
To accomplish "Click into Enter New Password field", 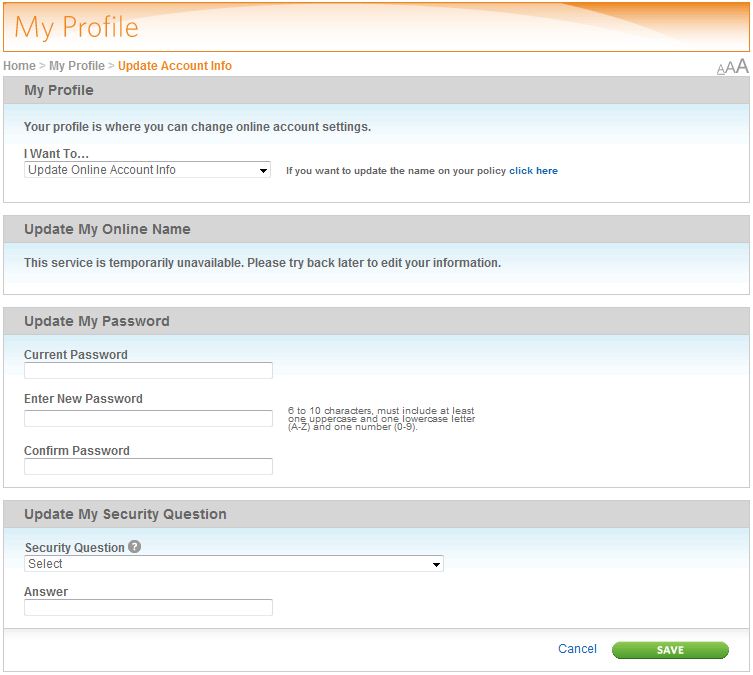I will tap(148, 418).
